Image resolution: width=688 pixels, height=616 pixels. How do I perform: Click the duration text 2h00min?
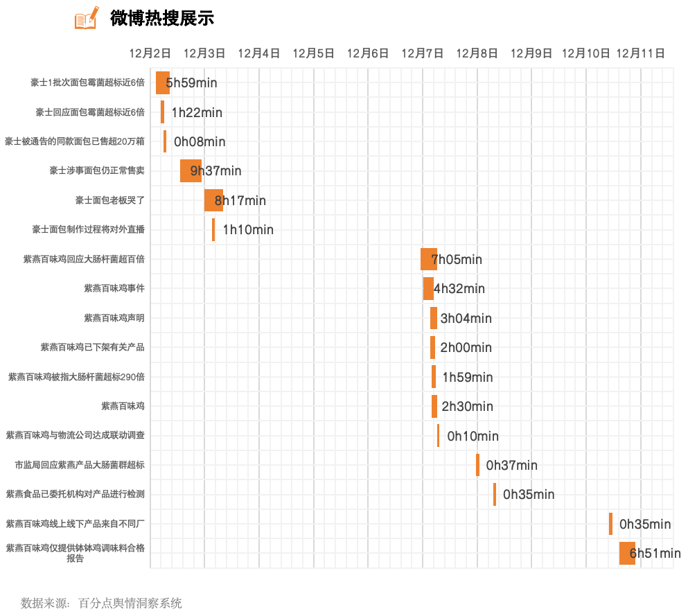(466, 347)
